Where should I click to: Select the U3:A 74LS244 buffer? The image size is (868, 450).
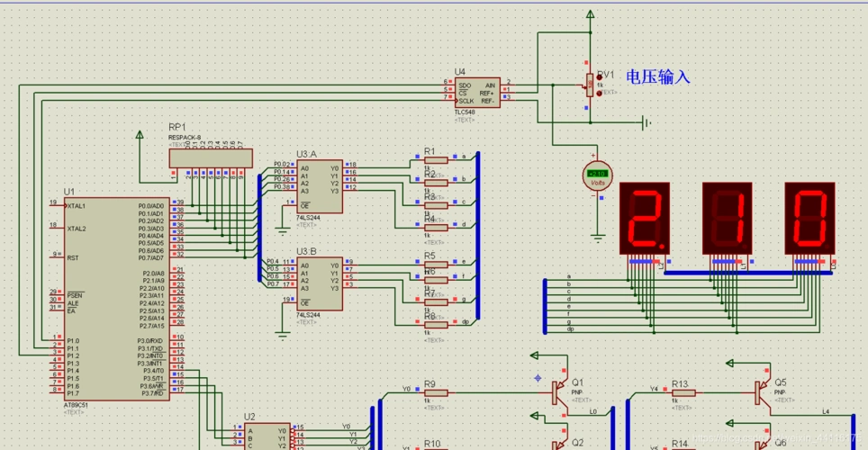[x=320, y=186]
